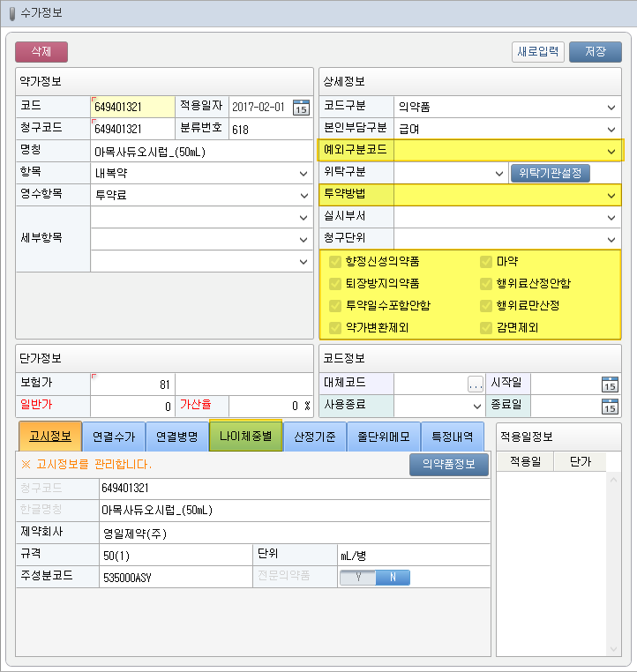Open calendar for 시작일 field

pyautogui.click(x=610, y=384)
